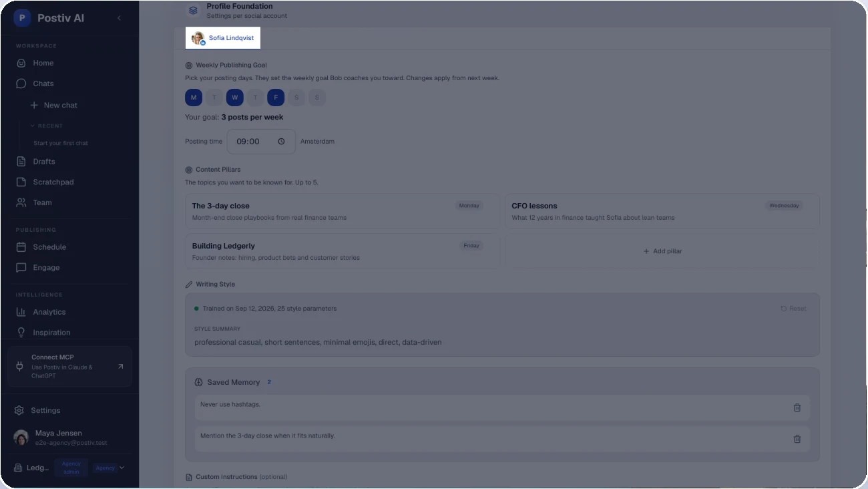
Task: Collapse the Recent chats list
Action: pyautogui.click(x=47, y=126)
